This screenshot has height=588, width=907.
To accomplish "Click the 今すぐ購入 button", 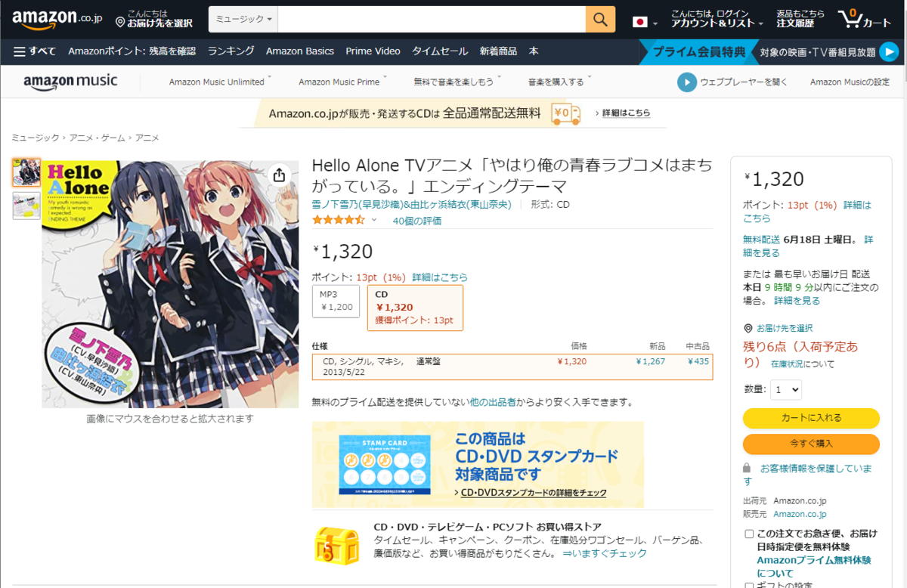I will pos(811,444).
